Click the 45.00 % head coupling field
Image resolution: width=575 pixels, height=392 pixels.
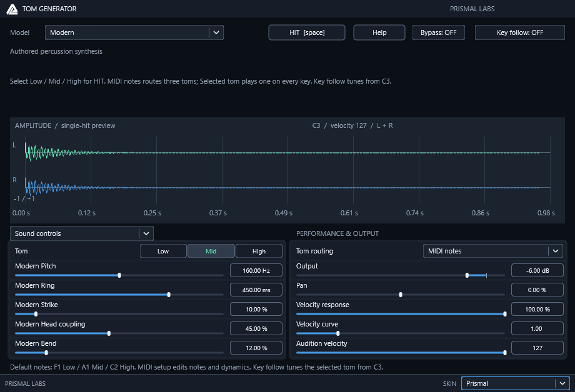point(256,328)
